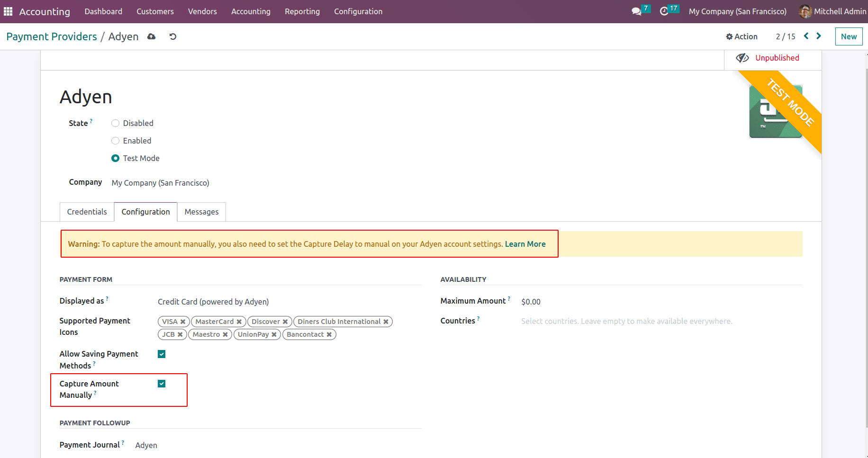Viewport: 868px width, 458px height.
Task: Show help tooltip for State field
Action: click(x=91, y=121)
